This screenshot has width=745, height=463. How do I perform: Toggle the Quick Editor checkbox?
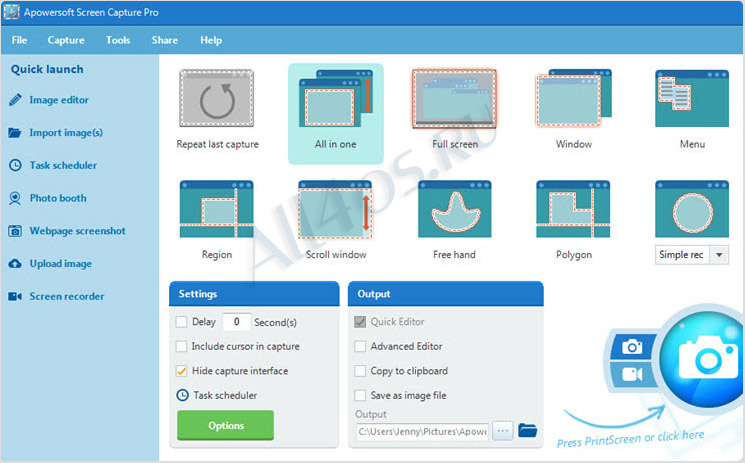(x=360, y=322)
